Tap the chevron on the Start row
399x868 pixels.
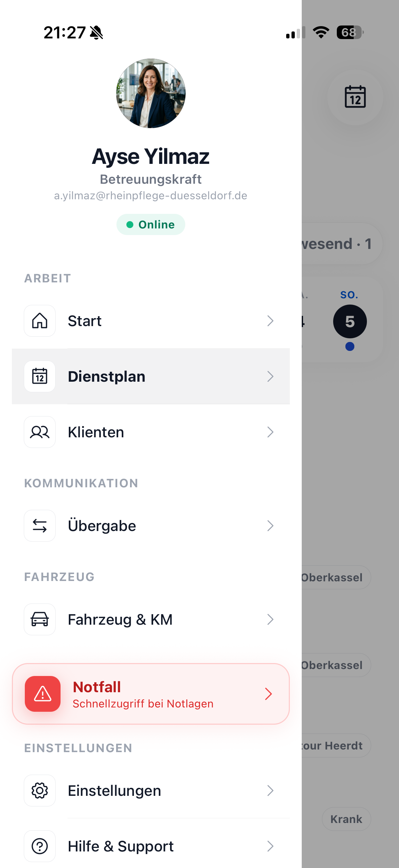click(x=270, y=320)
